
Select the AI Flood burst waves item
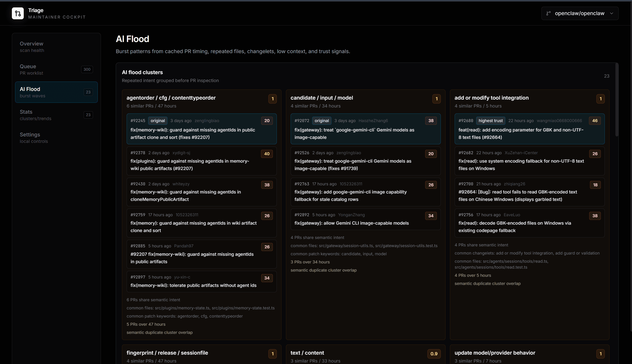coord(56,92)
